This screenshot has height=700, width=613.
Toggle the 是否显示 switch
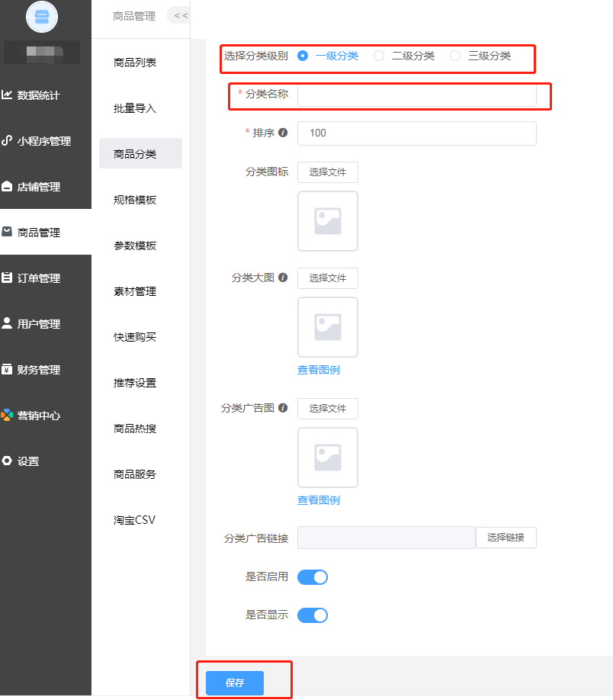click(313, 615)
